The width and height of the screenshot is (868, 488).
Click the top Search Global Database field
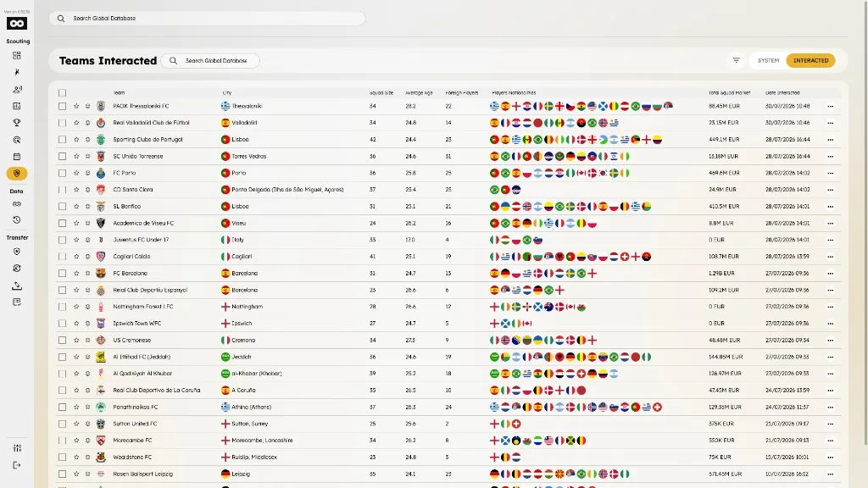207,19
